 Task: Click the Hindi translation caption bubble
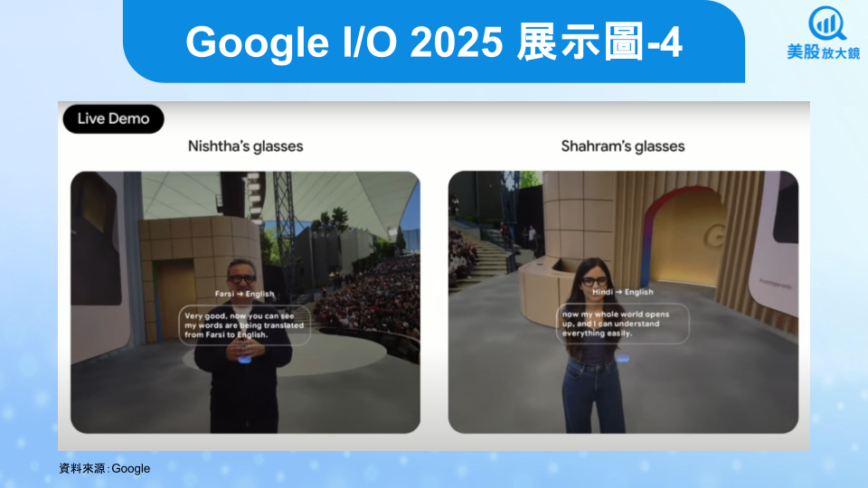click(x=622, y=324)
